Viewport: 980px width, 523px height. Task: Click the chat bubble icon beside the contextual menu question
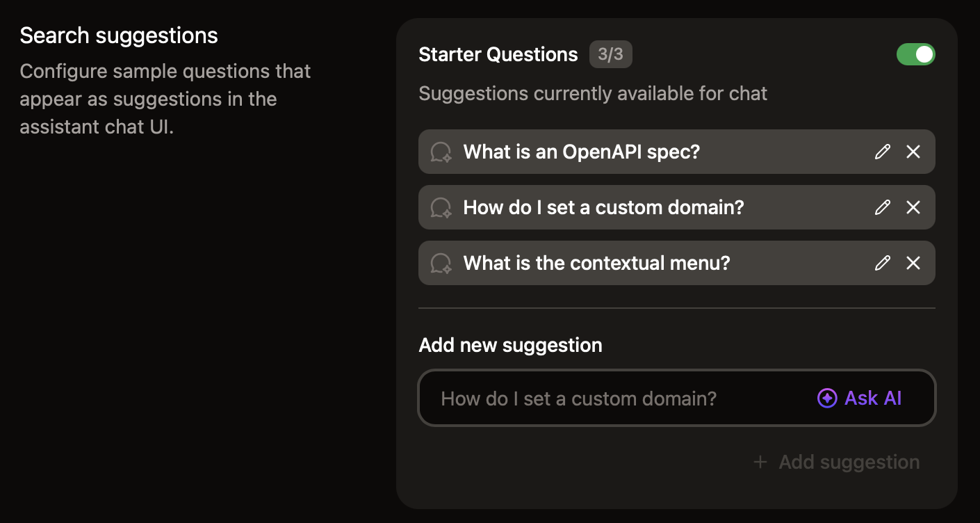pyautogui.click(x=440, y=263)
